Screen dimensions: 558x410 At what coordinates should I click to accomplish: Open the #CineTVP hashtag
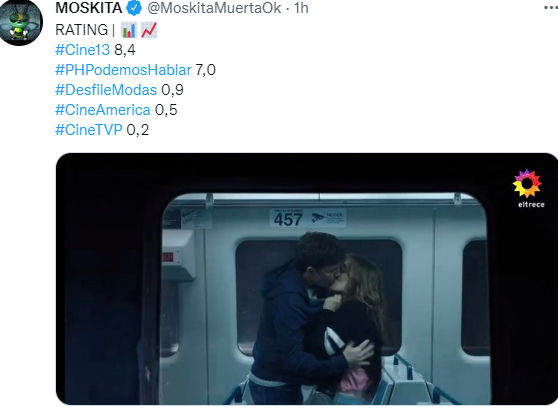pyautogui.click(x=89, y=130)
